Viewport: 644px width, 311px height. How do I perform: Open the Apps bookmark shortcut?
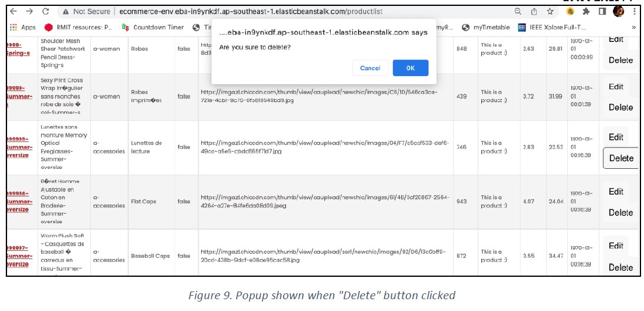point(22,28)
